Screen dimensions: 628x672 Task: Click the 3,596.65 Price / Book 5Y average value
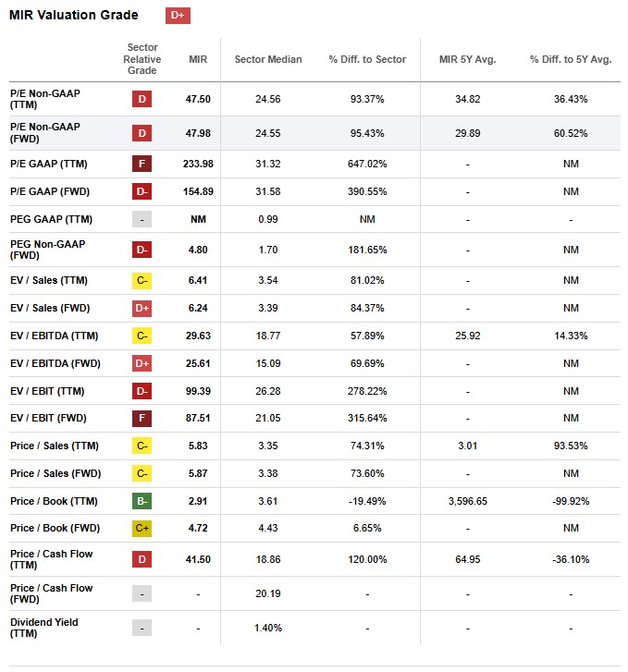(x=467, y=501)
